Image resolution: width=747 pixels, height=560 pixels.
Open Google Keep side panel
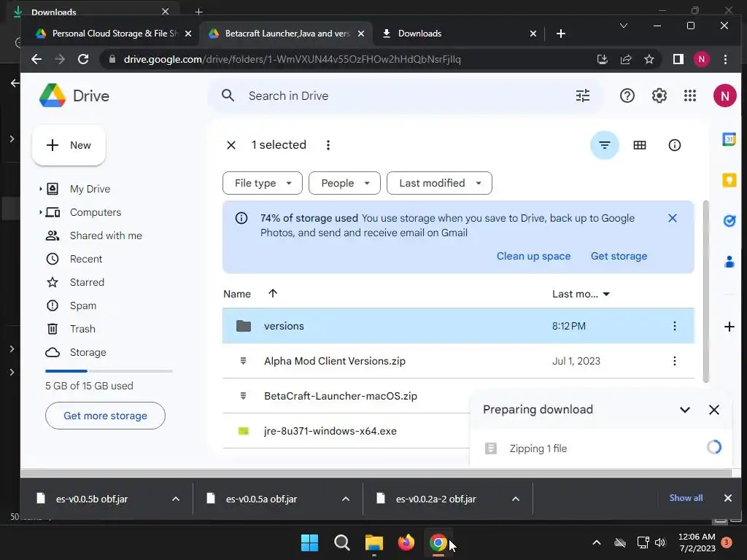pos(729,180)
